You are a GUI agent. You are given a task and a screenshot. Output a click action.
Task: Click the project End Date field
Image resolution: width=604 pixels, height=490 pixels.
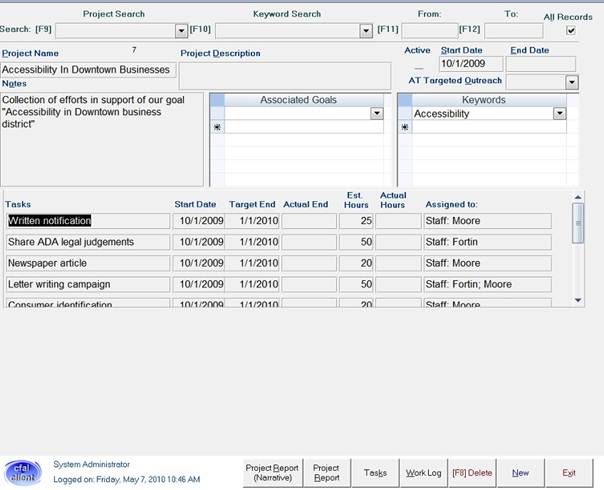click(541, 64)
